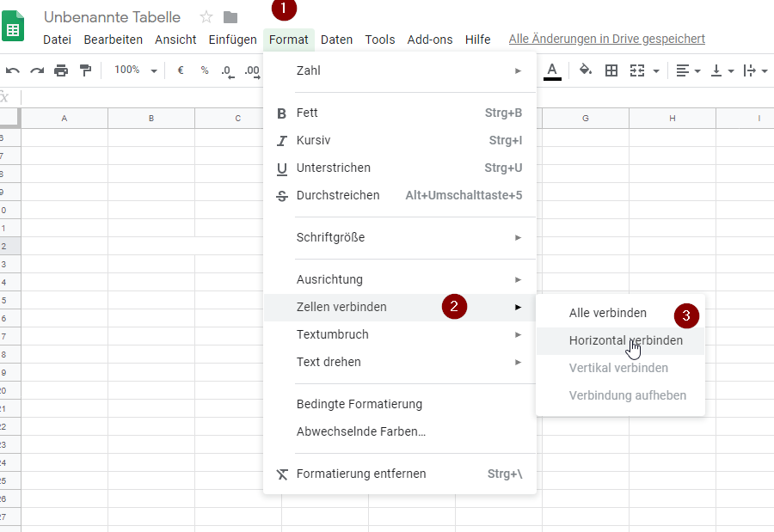Expand the Text drehen submenu
Image resolution: width=774 pixels, height=532 pixels.
pyautogui.click(x=400, y=362)
